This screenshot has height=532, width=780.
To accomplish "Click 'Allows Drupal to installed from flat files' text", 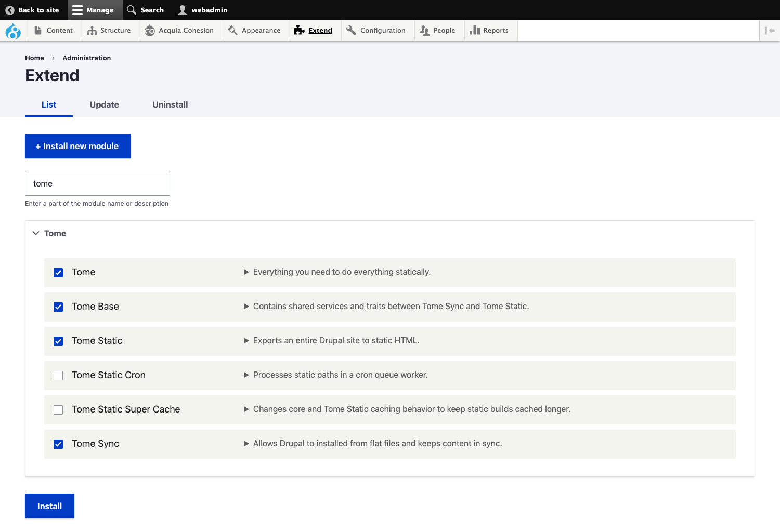I will (x=378, y=444).
